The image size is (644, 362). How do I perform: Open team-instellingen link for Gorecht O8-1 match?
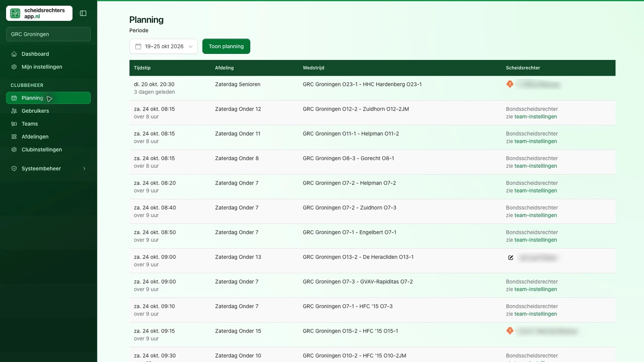pos(536,166)
